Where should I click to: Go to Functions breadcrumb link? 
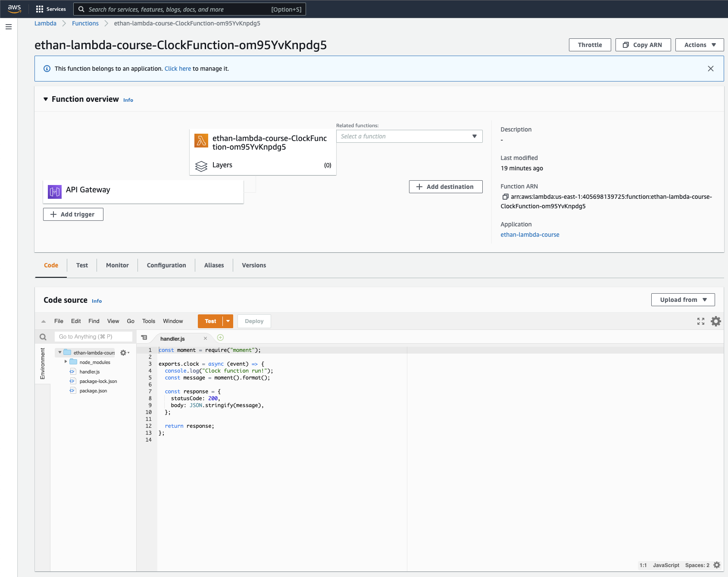pos(85,23)
